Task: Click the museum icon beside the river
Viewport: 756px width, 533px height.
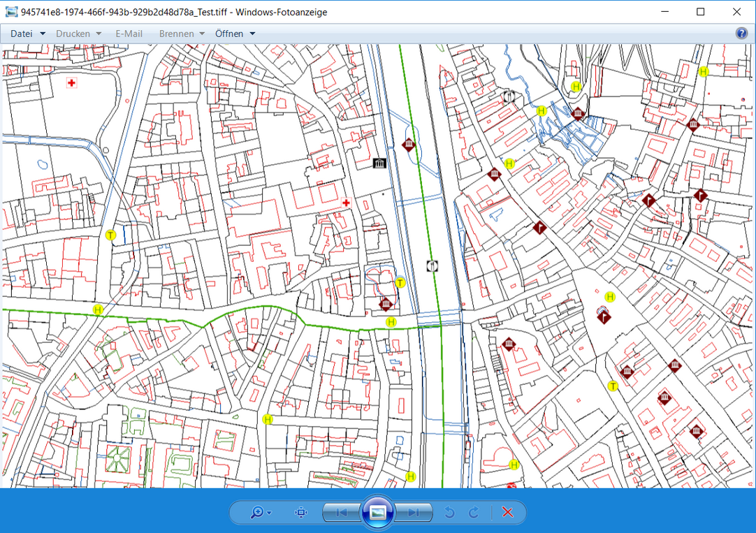Action: tap(379, 162)
